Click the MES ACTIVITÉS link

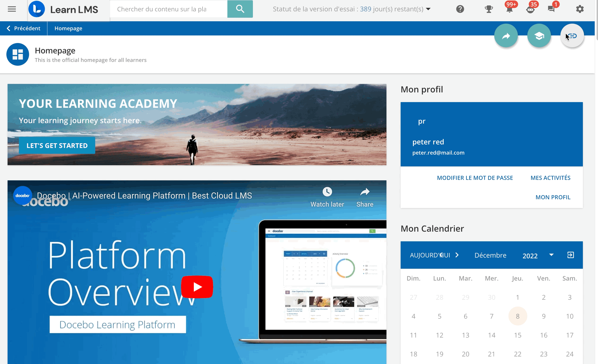pos(550,178)
